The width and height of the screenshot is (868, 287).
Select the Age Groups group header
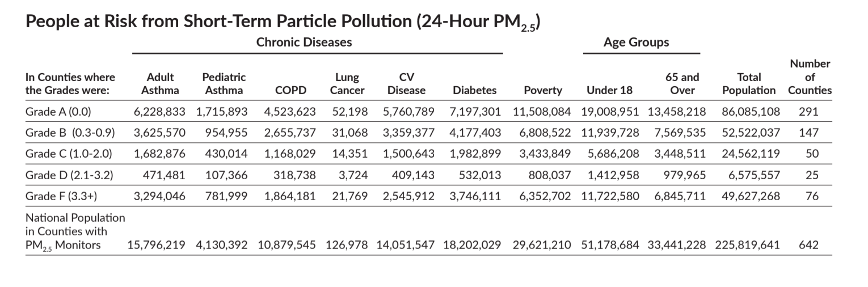coord(636,42)
